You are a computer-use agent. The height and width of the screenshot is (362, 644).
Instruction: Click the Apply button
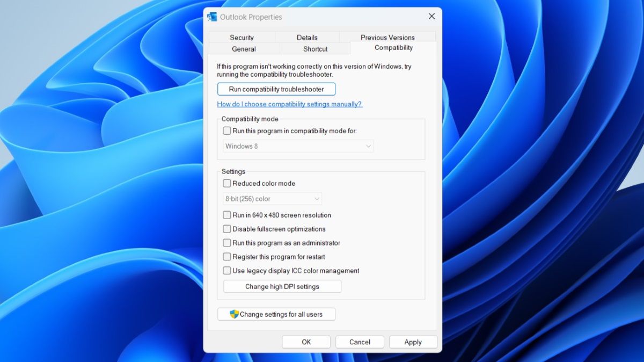point(413,342)
